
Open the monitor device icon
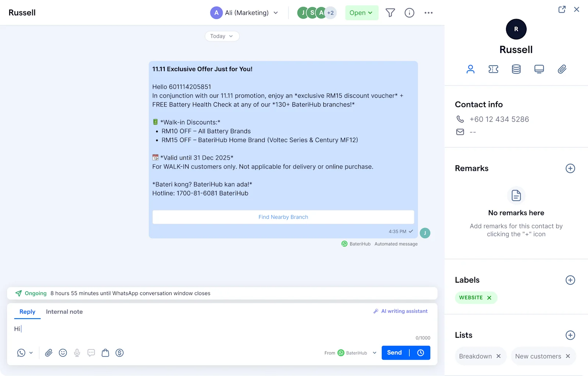539,69
